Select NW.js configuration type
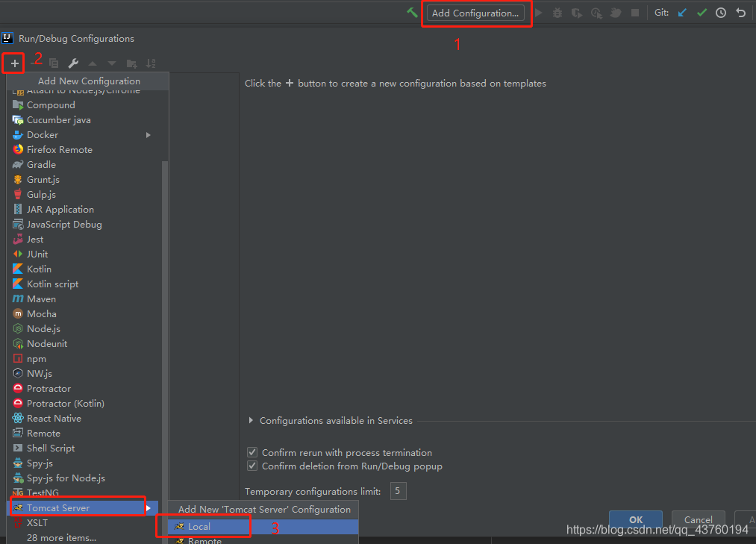The width and height of the screenshot is (756, 544). (x=81, y=374)
